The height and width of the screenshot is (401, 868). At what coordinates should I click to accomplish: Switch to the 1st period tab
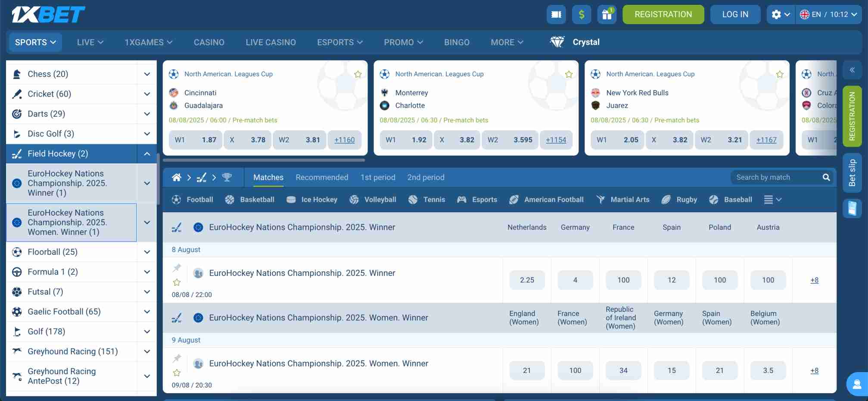coord(378,177)
